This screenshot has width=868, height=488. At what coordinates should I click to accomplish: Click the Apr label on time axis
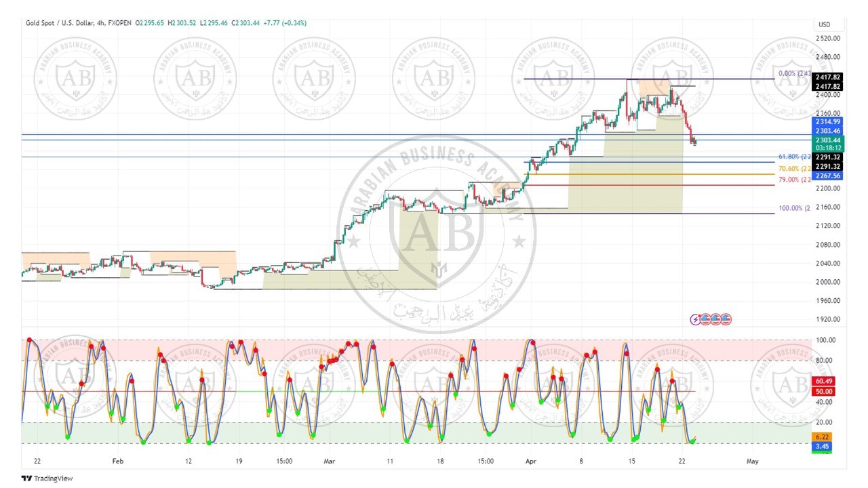tap(532, 461)
